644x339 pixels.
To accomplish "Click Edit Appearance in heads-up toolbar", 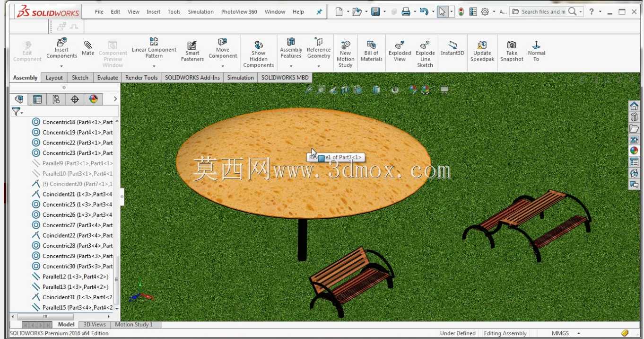I will 413,90.
